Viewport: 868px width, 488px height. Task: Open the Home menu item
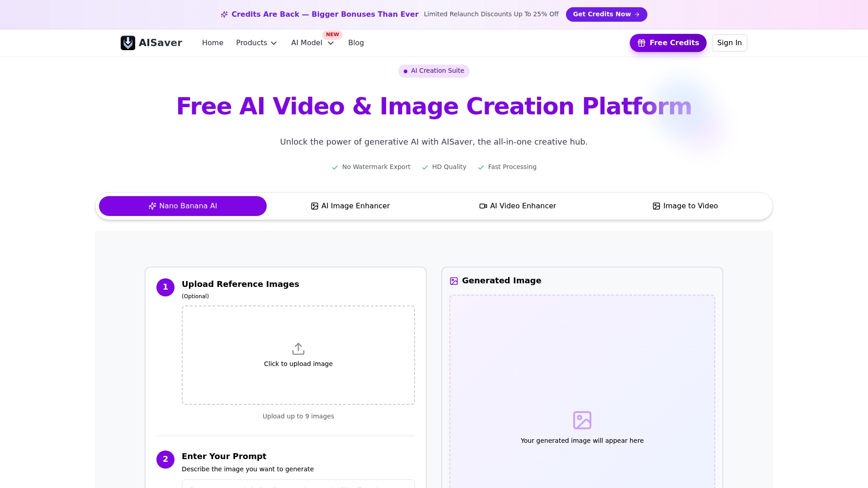point(212,43)
